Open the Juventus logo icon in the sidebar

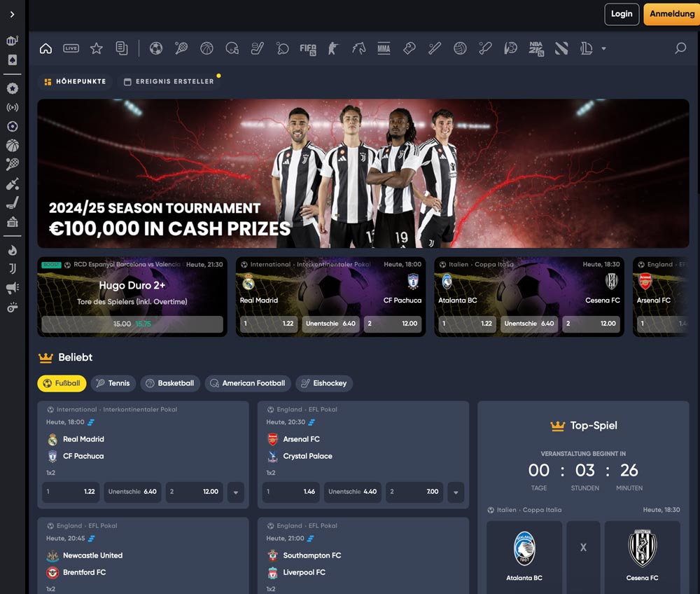[x=13, y=269]
